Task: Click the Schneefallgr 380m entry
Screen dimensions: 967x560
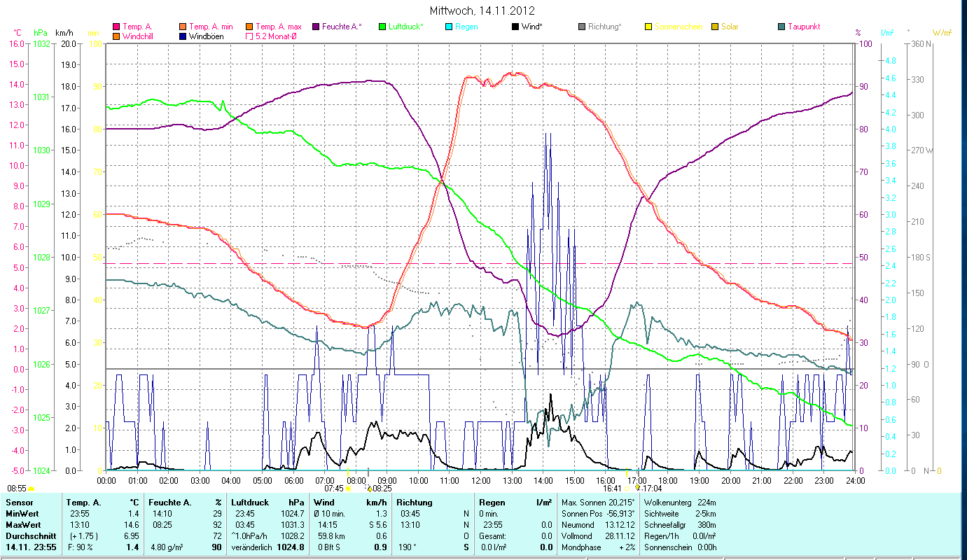Action: coord(680,524)
